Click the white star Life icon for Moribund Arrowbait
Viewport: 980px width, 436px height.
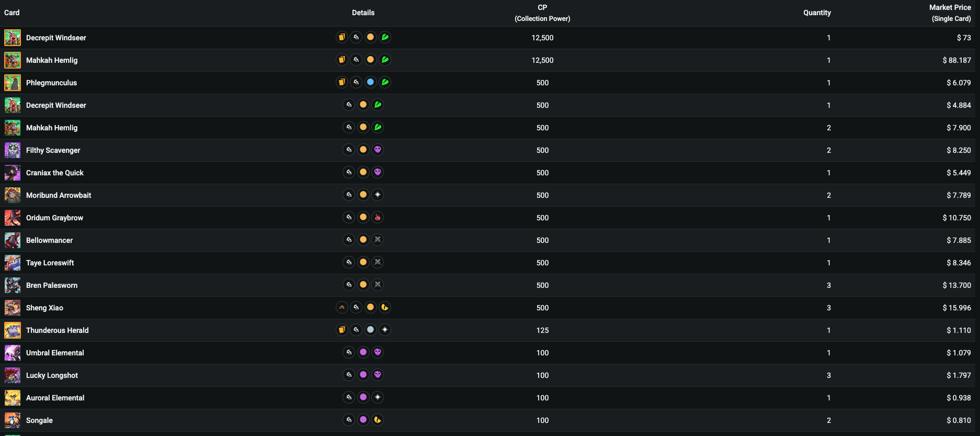[x=378, y=195]
